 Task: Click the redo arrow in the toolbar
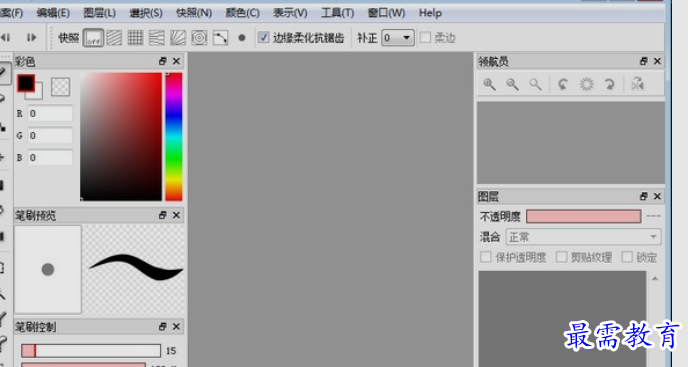[31, 38]
